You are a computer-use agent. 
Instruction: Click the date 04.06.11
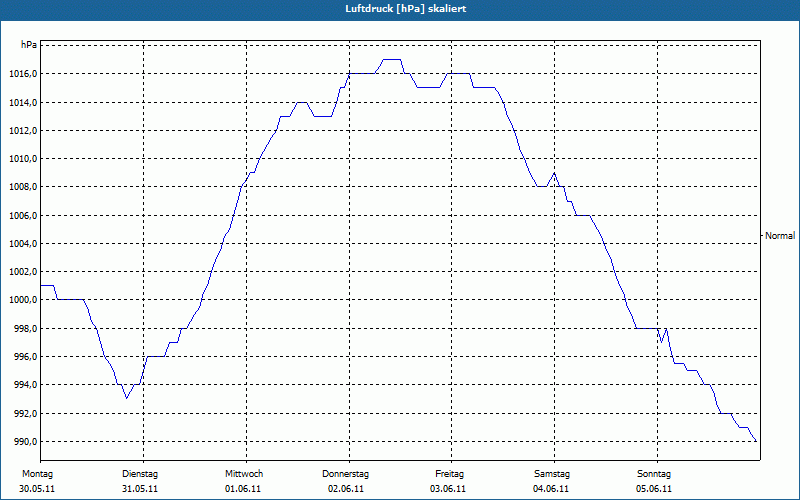pos(551,489)
